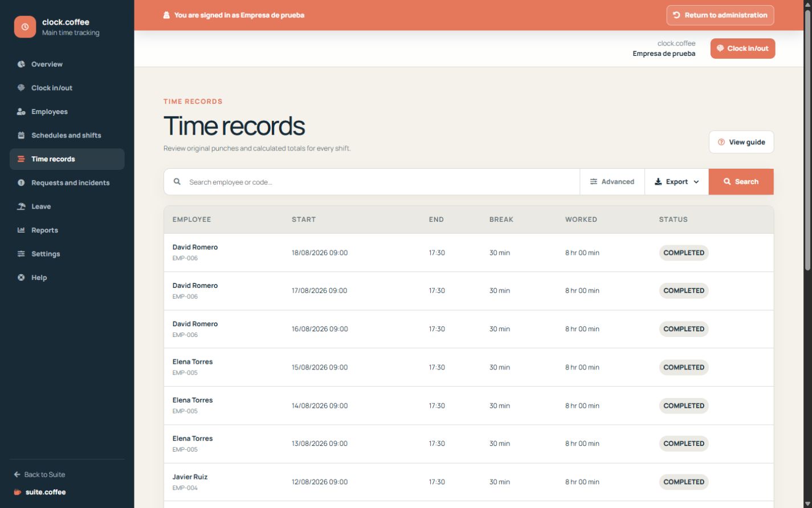This screenshot has height=508, width=812.
Task: Click the WORKED column header
Action: point(581,220)
